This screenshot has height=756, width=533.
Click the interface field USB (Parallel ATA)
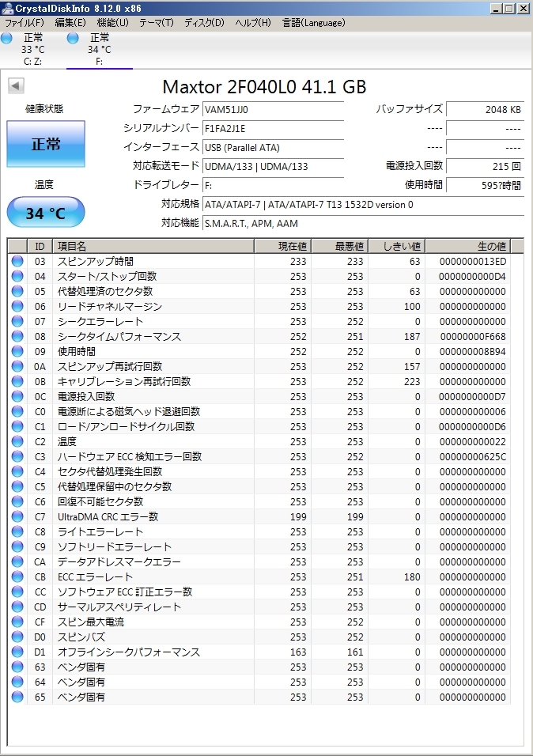[273, 148]
